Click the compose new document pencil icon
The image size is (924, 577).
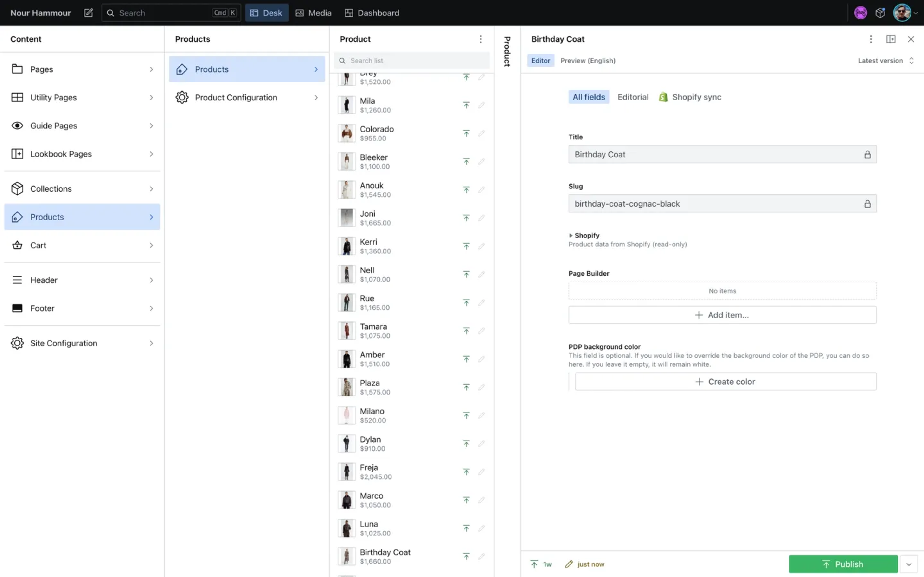click(88, 13)
